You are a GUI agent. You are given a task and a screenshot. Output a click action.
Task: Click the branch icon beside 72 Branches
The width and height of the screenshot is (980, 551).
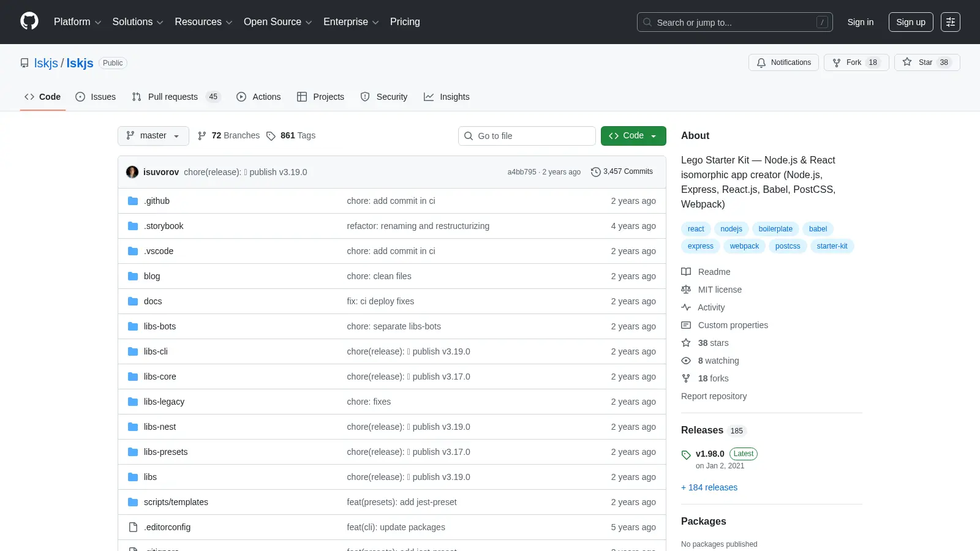(202, 136)
